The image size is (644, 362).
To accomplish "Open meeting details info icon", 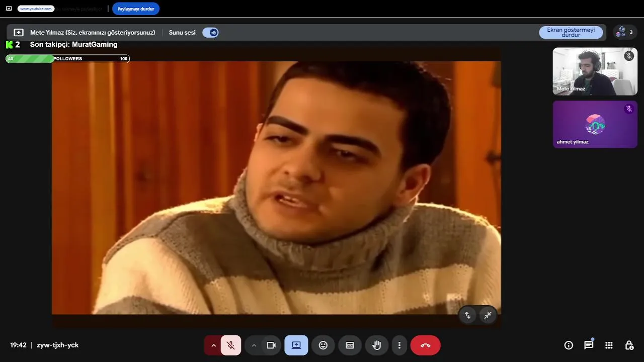I will click(x=569, y=345).
